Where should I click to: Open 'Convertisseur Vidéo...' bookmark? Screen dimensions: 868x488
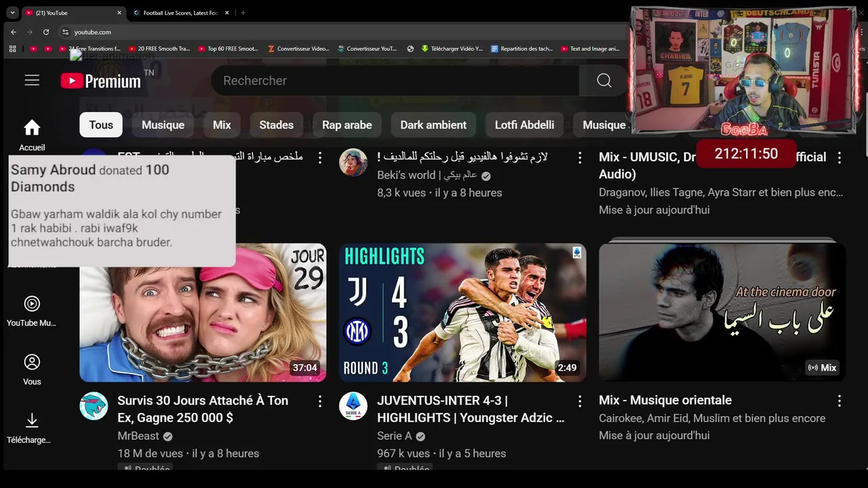pyautogui.click(x=298, y=49)
